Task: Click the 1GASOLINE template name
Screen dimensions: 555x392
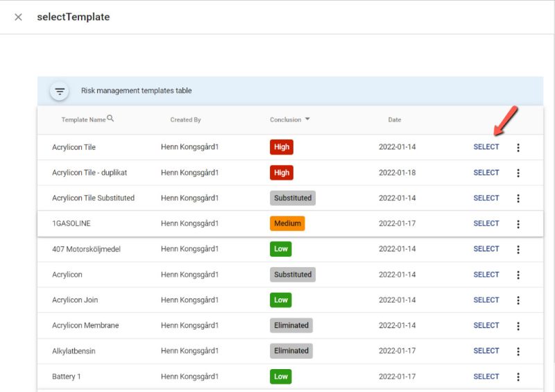Action: tap(71, 223)
